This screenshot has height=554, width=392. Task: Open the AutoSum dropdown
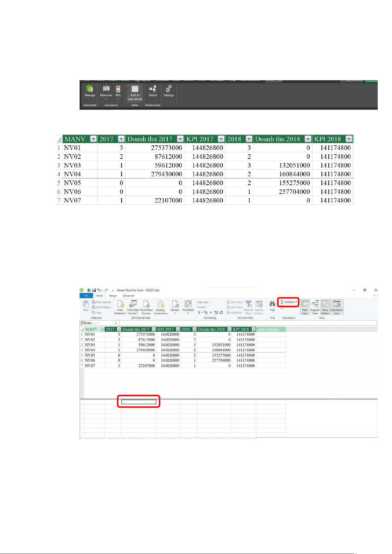click(x=289, y=302)
